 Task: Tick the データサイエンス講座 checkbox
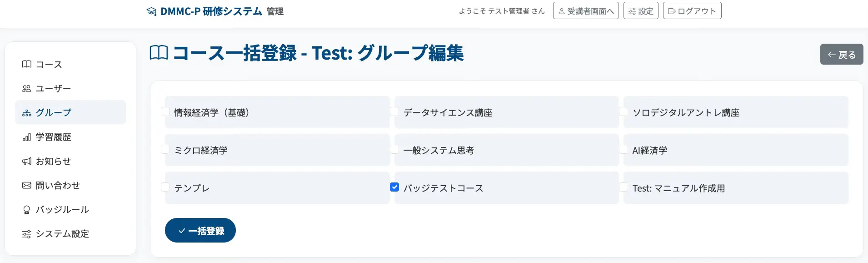point(394,111)
